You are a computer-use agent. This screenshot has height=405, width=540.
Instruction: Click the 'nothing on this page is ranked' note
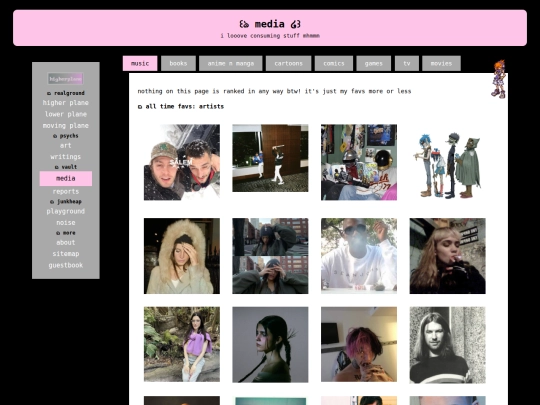pyautogui.click(x=274, y=91)
